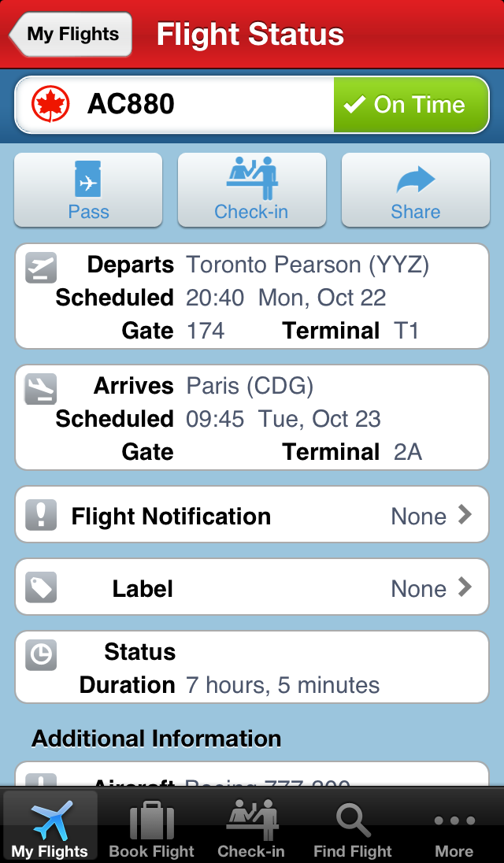Tap the Status clock icon
The width and height of the screenshot is (504, 863).
pos(41,654)
